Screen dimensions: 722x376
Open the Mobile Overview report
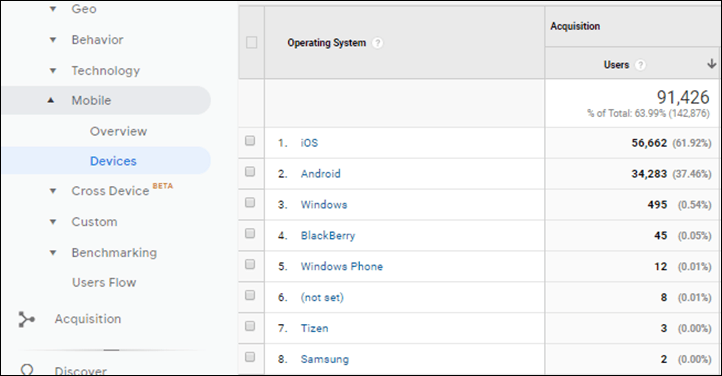(118, 131)
